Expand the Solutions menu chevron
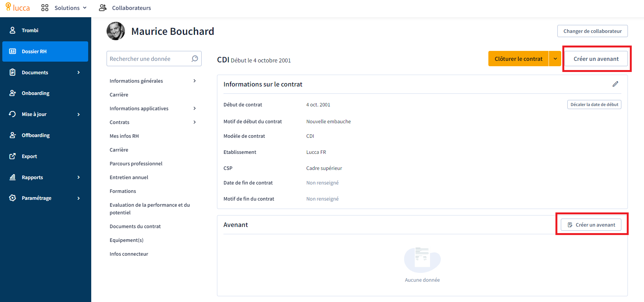Screen dimensions: 644x302 [85, 8]
